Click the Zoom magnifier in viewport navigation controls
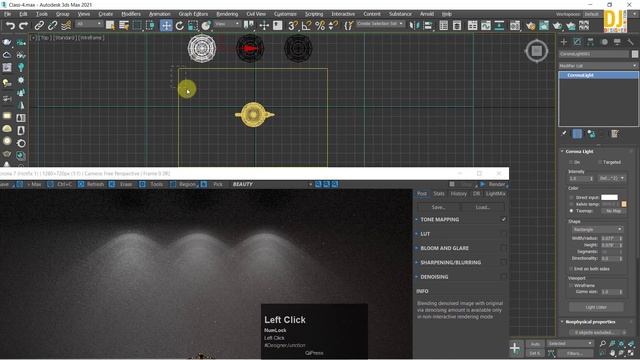This screenshot has width=640, height=360. (603, 344)
